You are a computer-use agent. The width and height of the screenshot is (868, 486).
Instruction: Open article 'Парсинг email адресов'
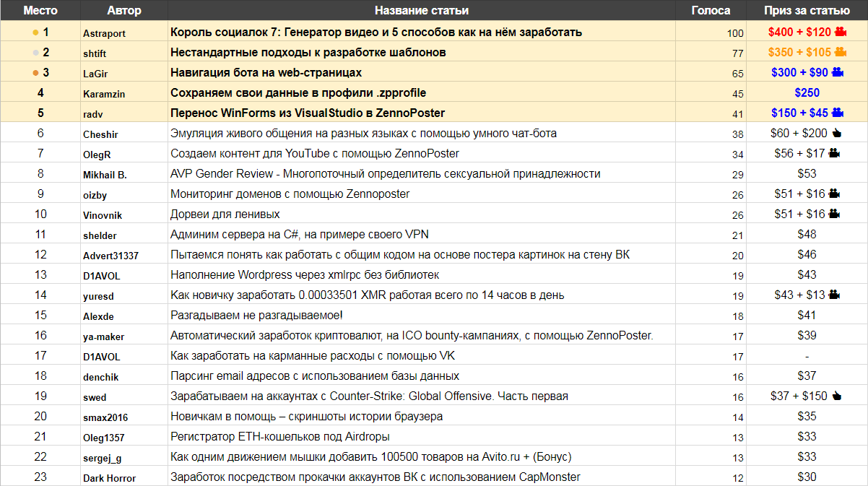(315, 376)
